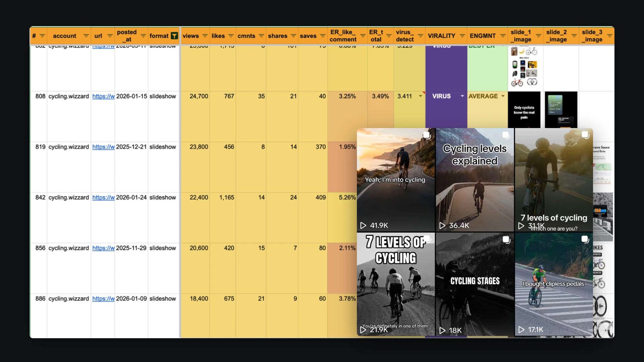Open the saves column filter icon

(x=323, y=36)
